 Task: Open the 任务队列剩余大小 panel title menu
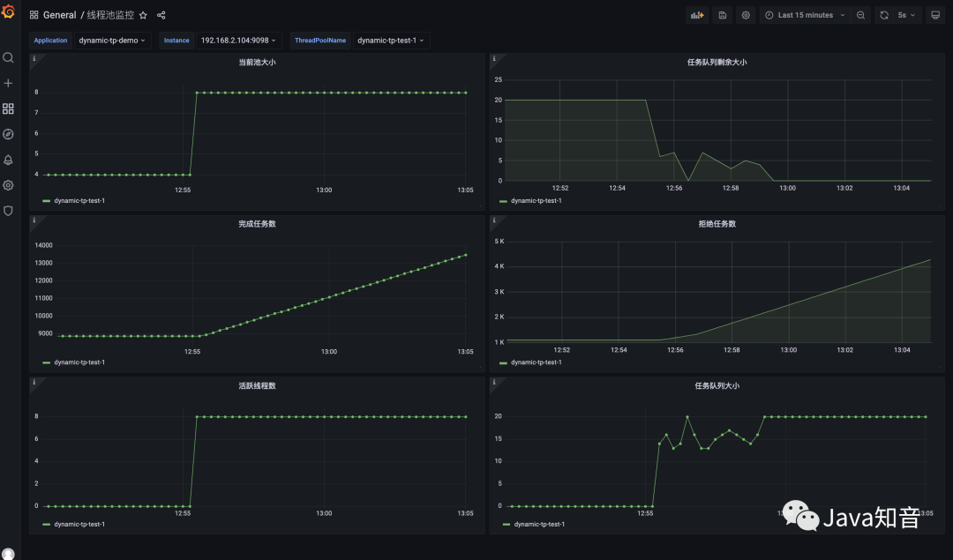tap(717, 62)
